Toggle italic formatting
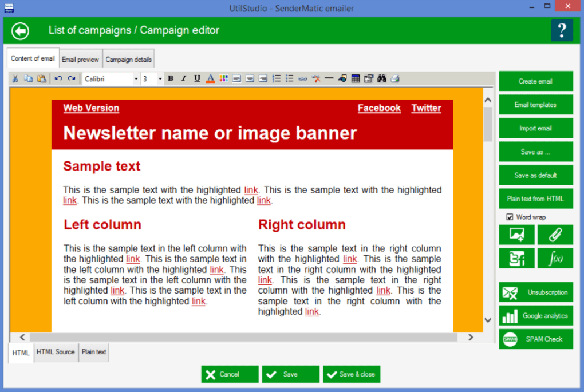The height and width of the screenshot is (392, 584). click(184, 79)
